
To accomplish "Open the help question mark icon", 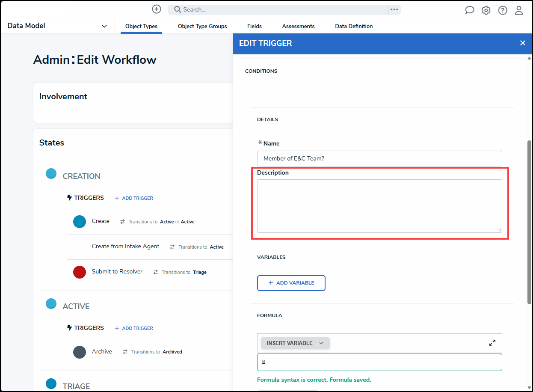I will pos(503,10).
